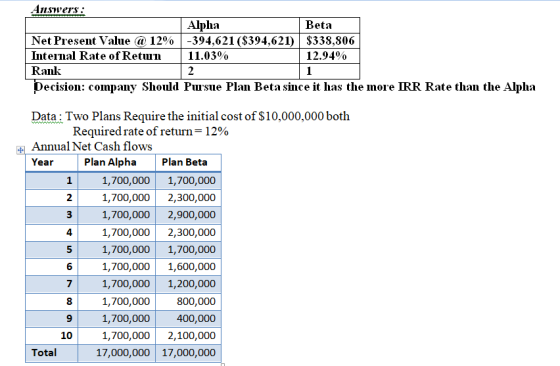Click Plan Beta value 2,300,000 for year 4

(x=188, y=232)
